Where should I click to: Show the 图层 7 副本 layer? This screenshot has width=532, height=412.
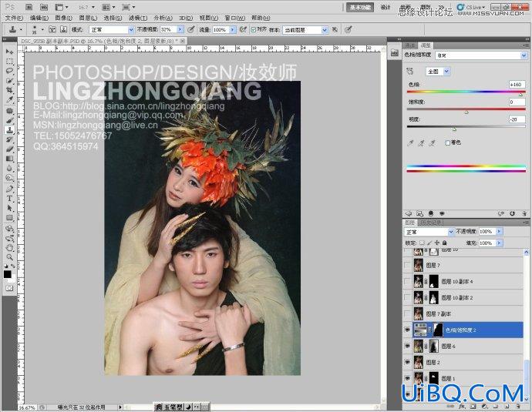tap(408, 313)
